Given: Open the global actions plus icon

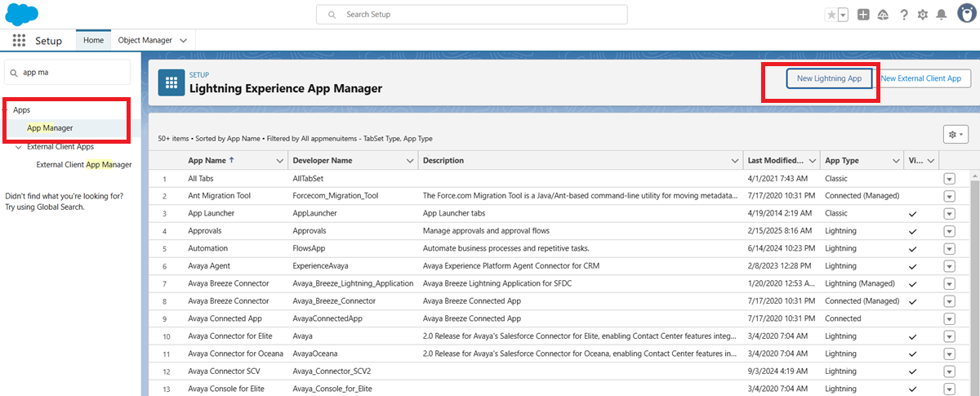Looking at the screenshot, I should point(863,15).
